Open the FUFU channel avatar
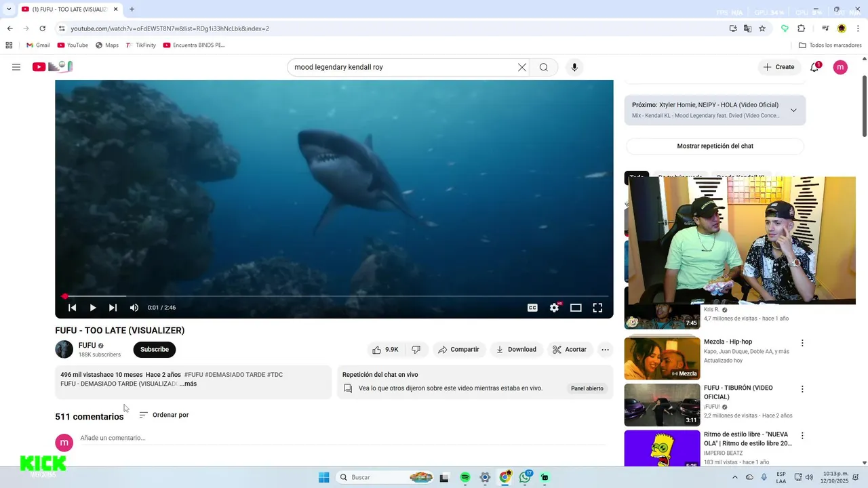Screen dimensions: 868x488 (64, 350)
